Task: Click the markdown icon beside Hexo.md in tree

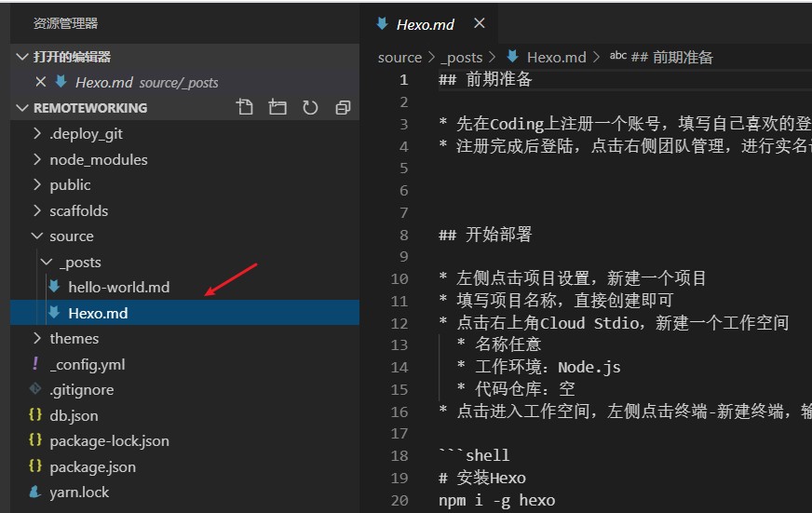Action: point(54,312)
